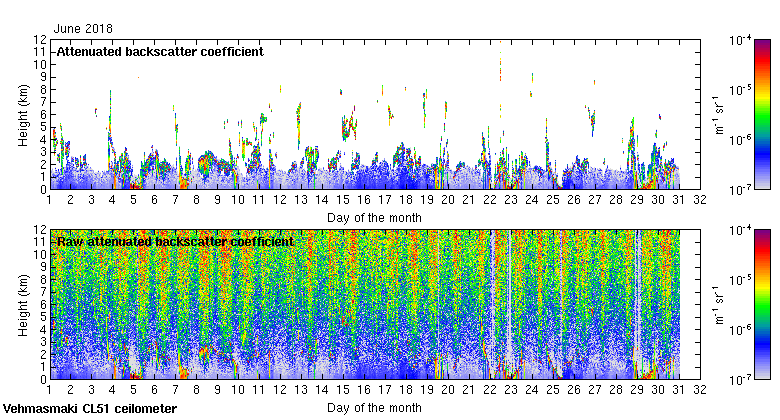Click the 0 km height tick on top plot
The width and height of the screenshot is (780, 420).
(x=43, y=190)
